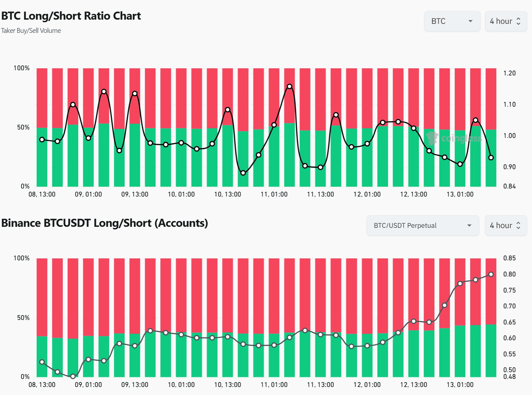This screenshot has width=532, height=395.
Task: Click the "11, 01:00" label under the top chart
Action: 274,194
